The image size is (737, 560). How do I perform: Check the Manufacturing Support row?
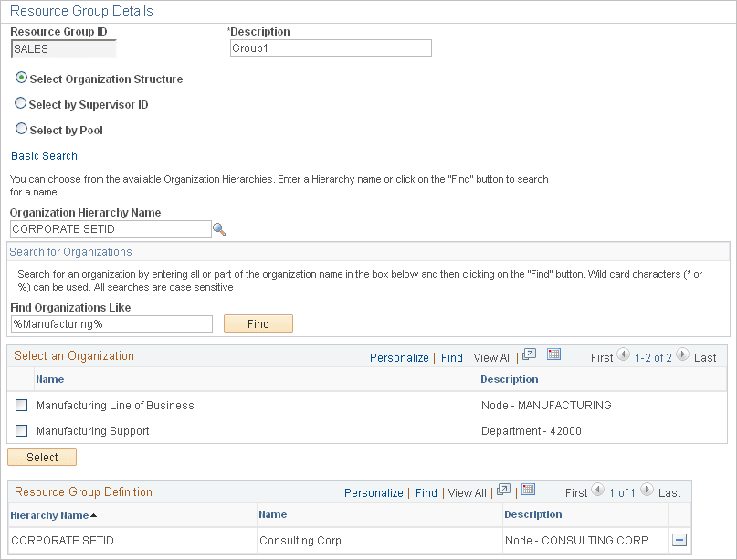[x=21, y=430]
